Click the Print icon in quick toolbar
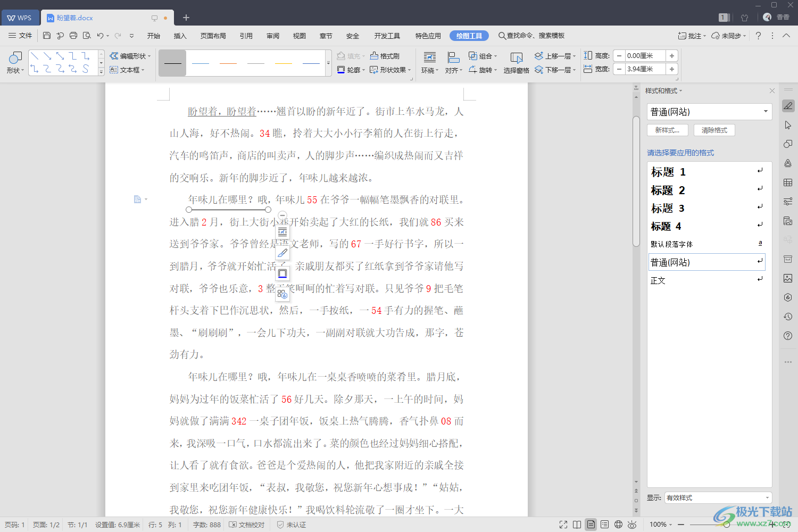Viewport: 798px width, 532px height. click(73, 36)
